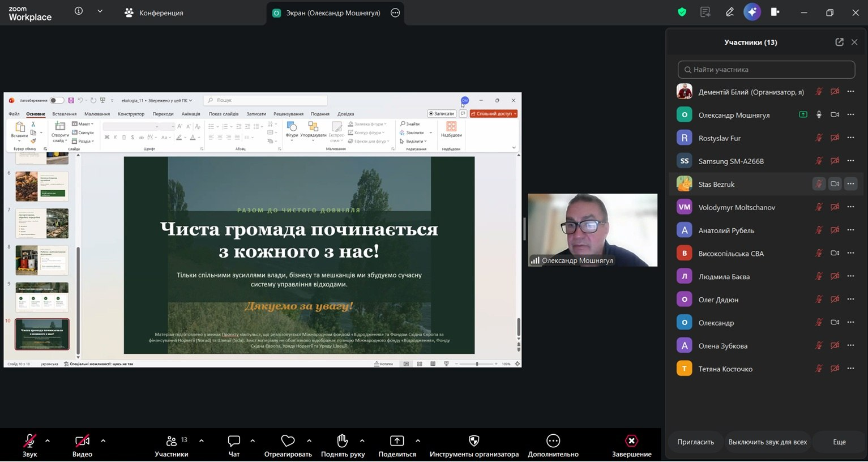868x462 pixels.
Task: Open more options for Rostyslav Fur
Action: pyautogui.click(x=850, y=138)
